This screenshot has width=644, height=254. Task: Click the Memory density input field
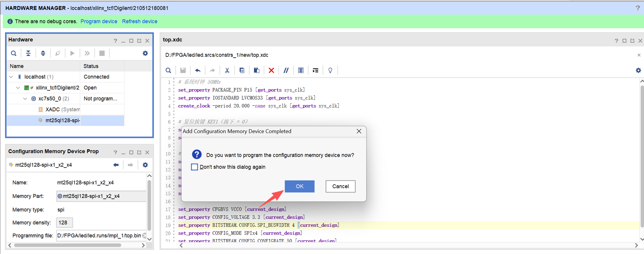(64, 223)
